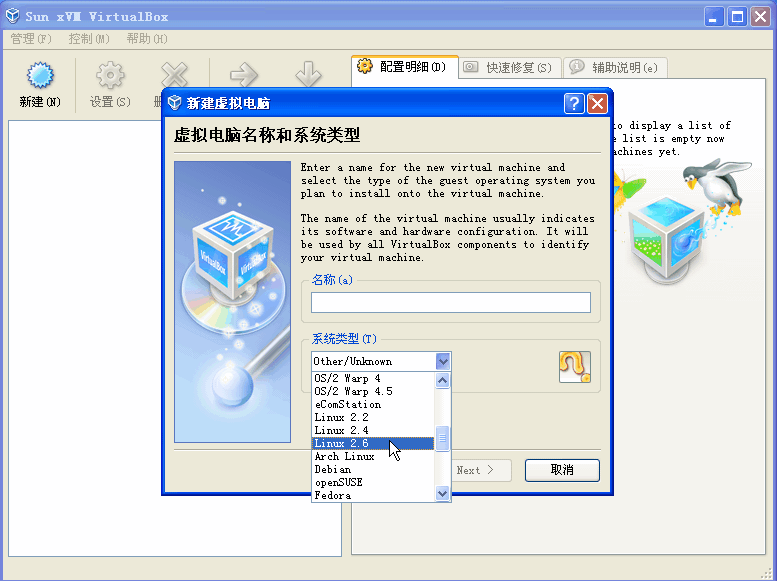The image size is (777, 581).
Task: Minimize the VirtualBox main window
Action: coord(714,17)
